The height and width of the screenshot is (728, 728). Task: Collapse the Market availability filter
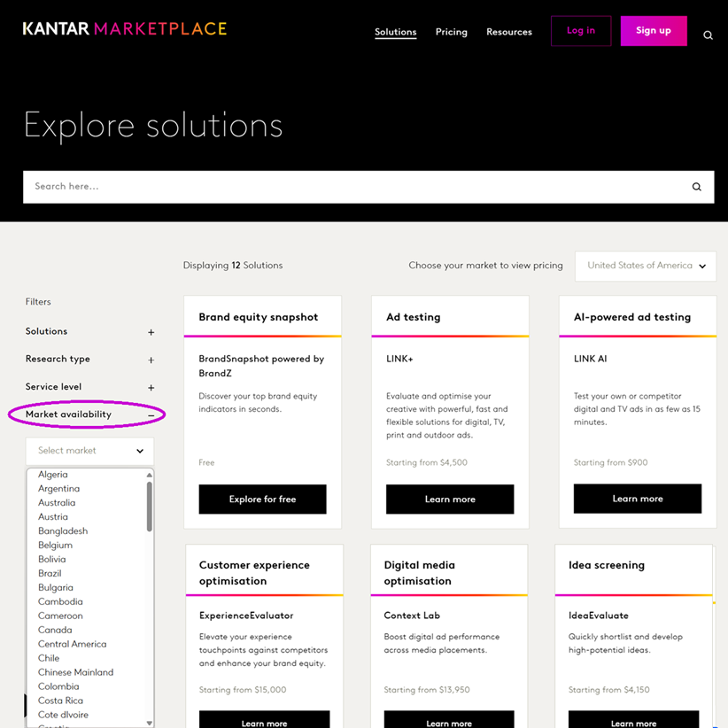(90, 414)
